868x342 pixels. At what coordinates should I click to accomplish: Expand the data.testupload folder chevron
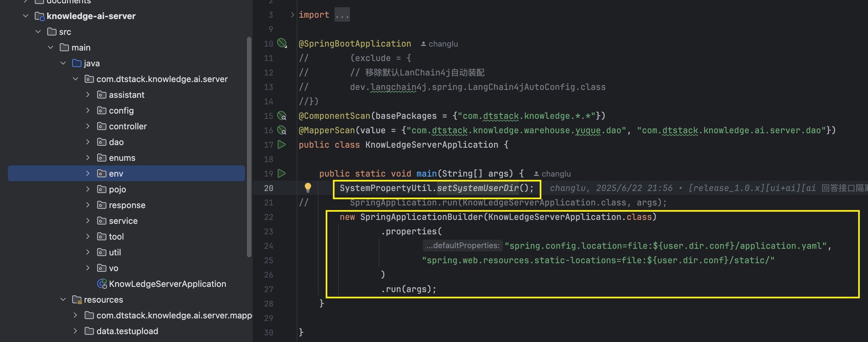click(75, 331)
